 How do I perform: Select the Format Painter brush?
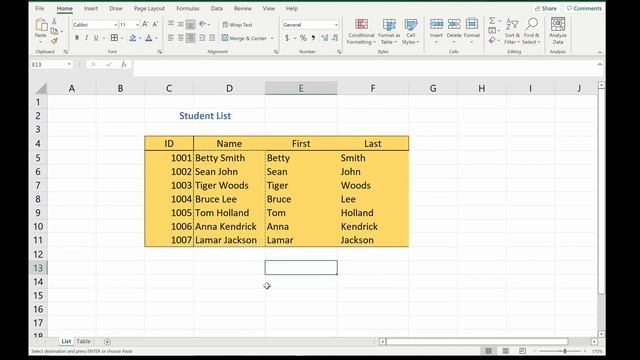54,41
